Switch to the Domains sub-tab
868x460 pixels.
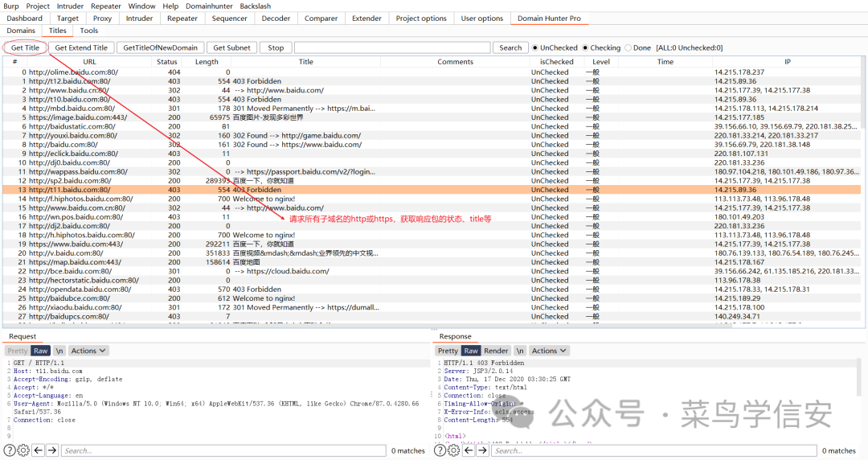(x=21, y=31)
